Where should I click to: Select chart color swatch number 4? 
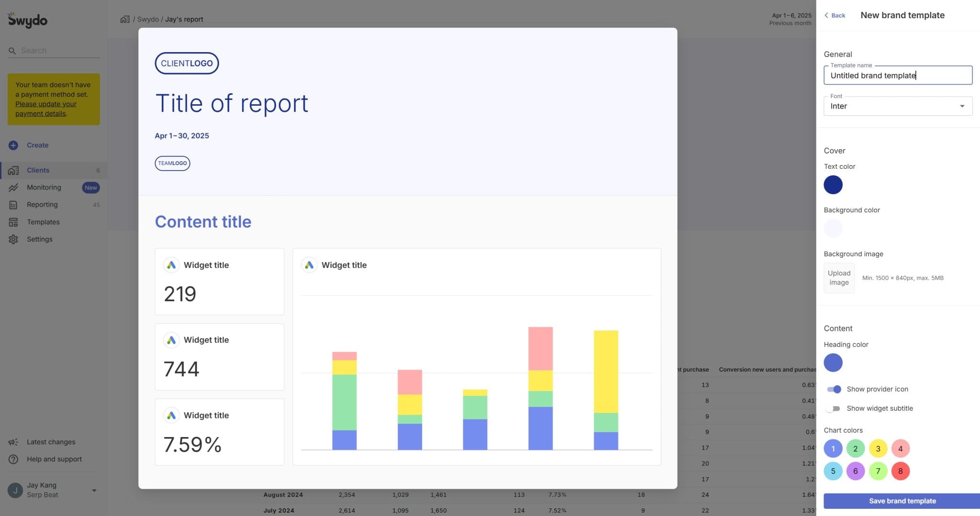900,449
